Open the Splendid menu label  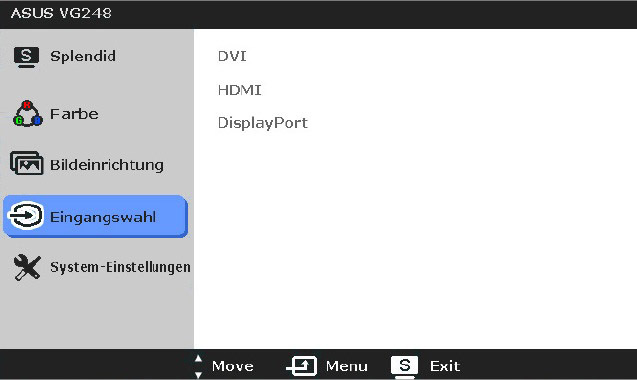[83, 56]
